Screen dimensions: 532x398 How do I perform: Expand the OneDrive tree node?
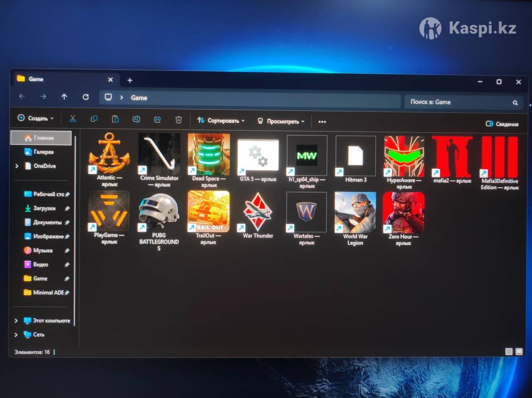17,166
